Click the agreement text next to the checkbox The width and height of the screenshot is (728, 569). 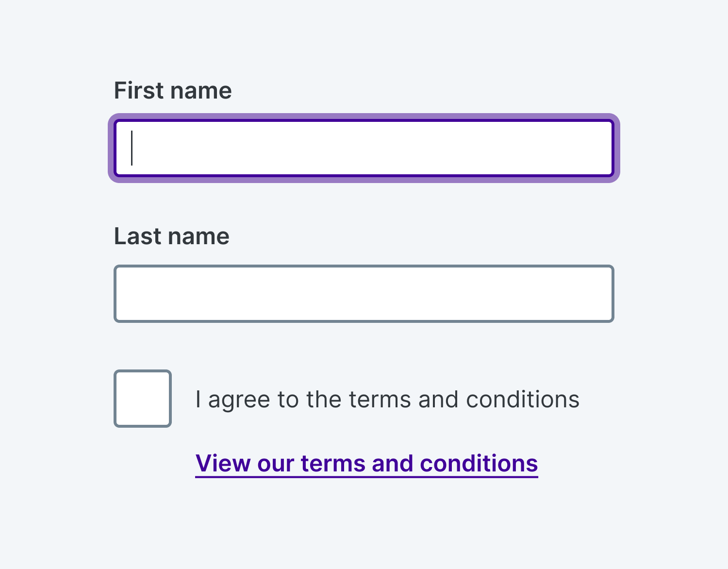tap(387, 400)
